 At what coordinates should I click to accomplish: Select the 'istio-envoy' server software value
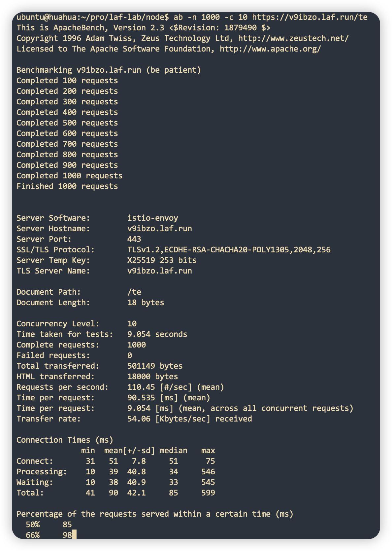click(x=152, y=218)
